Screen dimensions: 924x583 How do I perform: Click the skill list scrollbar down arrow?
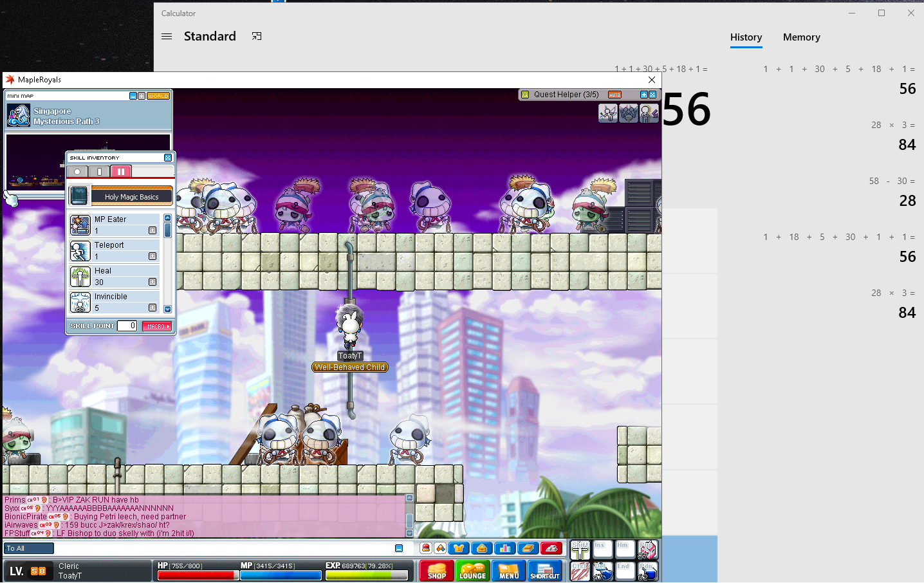click(x=168, y=309)
